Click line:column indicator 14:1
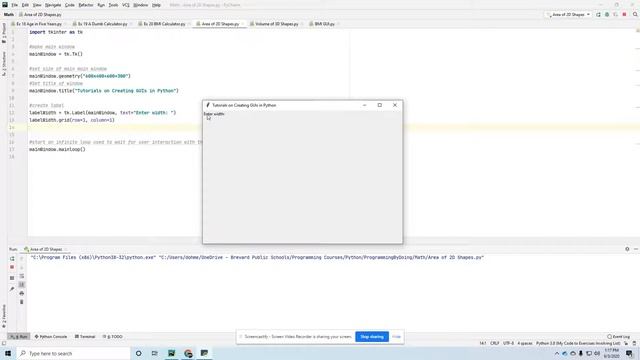The image size is (640, 360). coord(482,343)
